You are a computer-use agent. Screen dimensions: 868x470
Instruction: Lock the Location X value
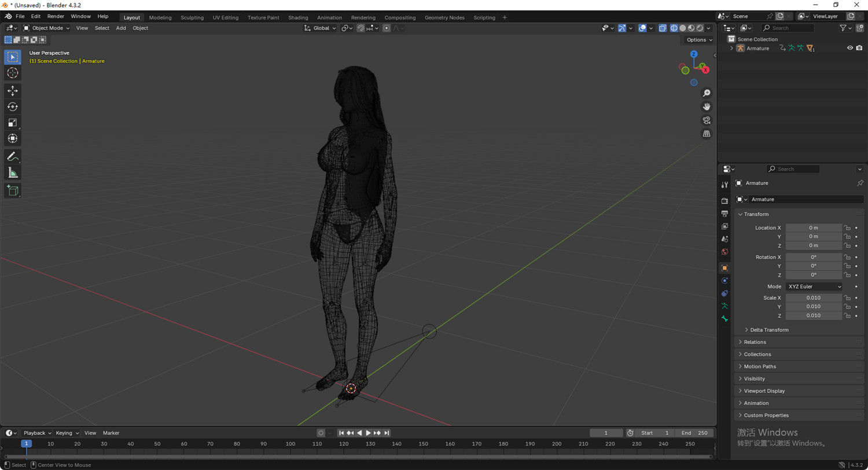click(847, 228)
